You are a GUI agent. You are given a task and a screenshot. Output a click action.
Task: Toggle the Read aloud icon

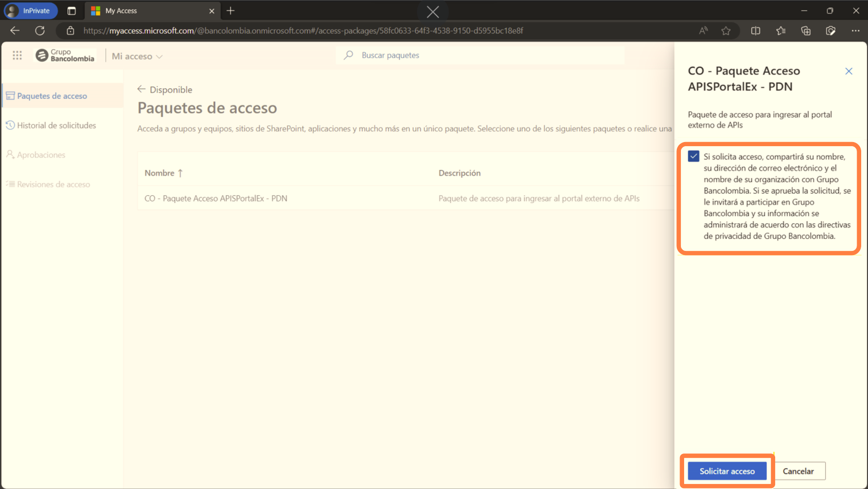703,31
